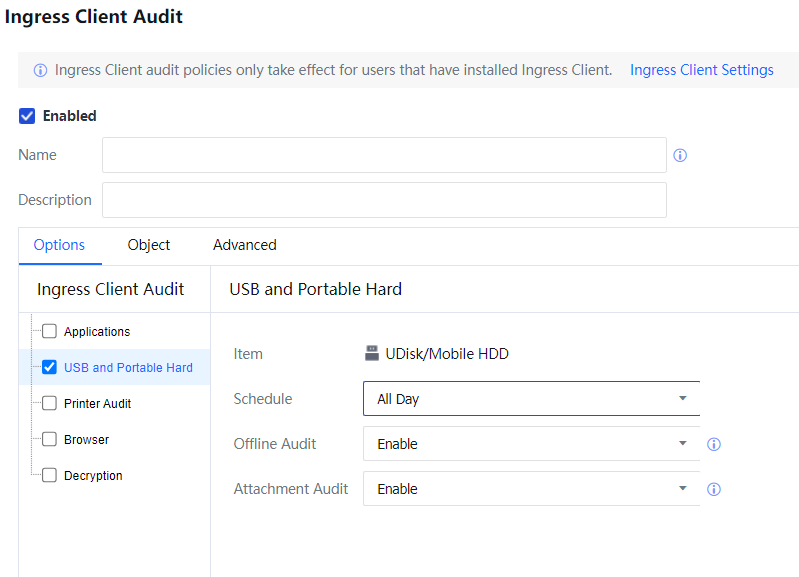
Task: Click the UDisk/Mobile HDD drive icon
Action: point(372,353)
